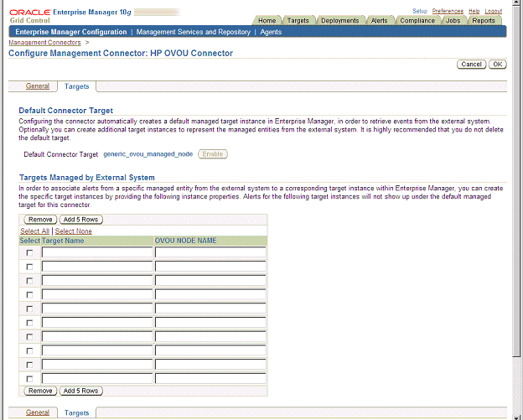This screenshot has width=523, height=420.
Task: Open the Targets main navigation tab
Action: click(298, 20)
